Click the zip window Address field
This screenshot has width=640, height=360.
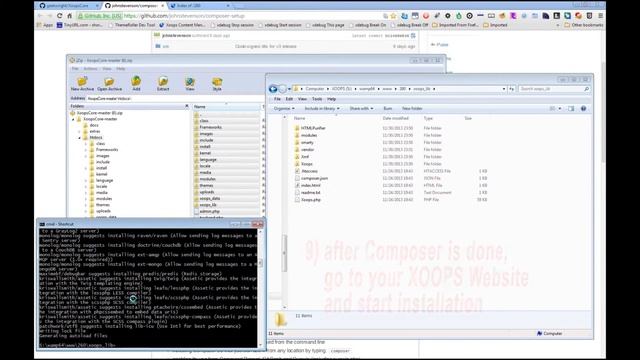click(176, 98)
